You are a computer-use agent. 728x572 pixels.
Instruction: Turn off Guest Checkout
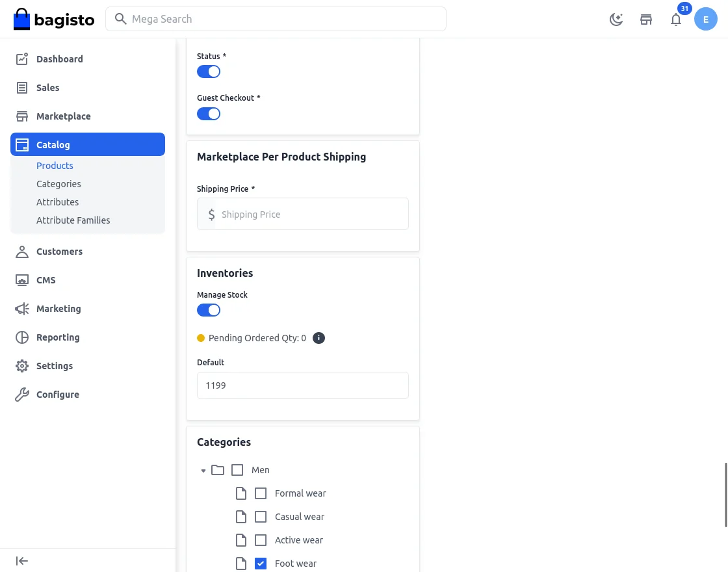coord(209,114)
